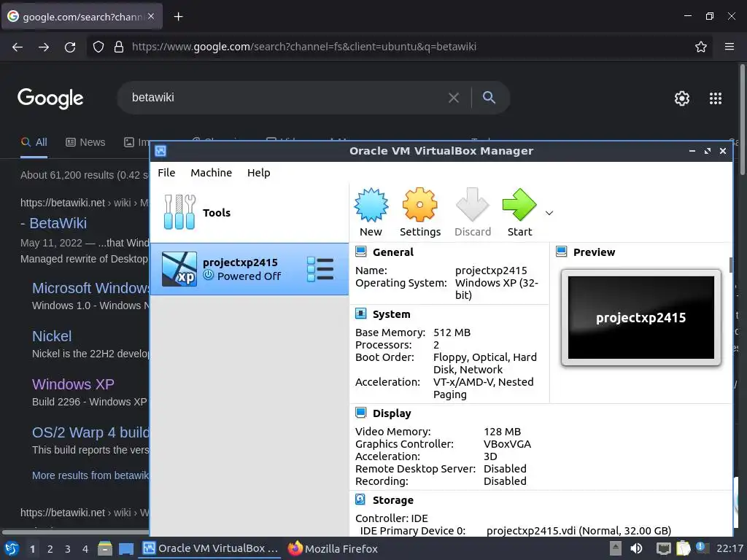Click the Discard toolbar icon

point(472,206)
